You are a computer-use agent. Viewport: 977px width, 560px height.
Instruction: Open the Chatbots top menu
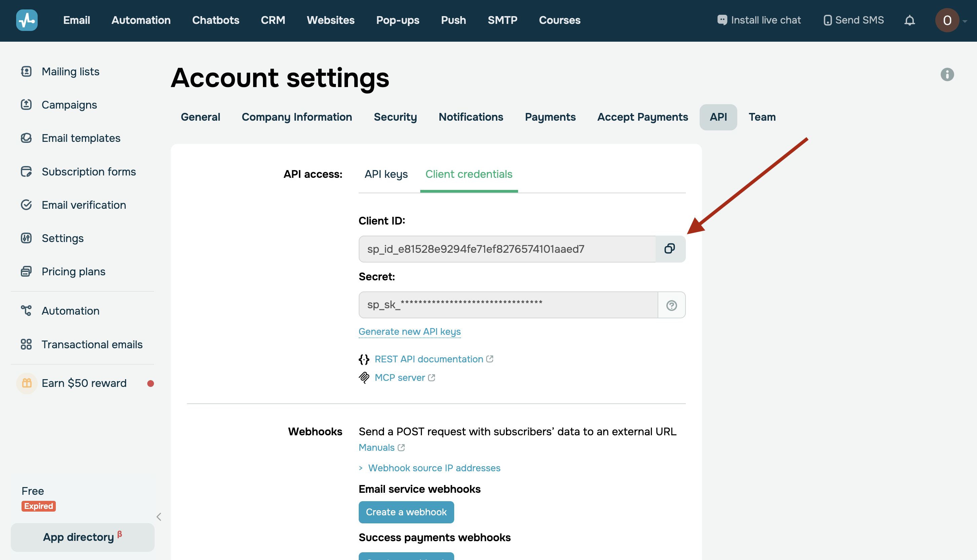216,20
